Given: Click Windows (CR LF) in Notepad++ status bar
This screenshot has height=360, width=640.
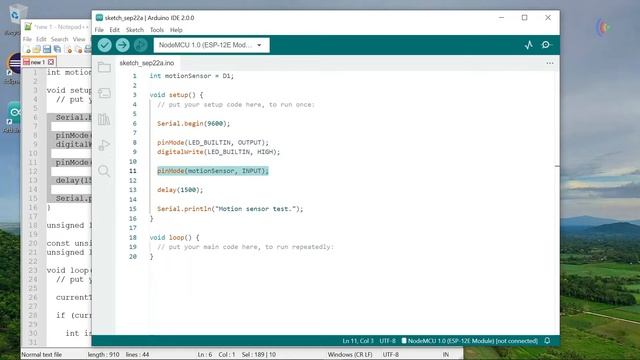Looking at the screenshot, I should coord(350,354).
